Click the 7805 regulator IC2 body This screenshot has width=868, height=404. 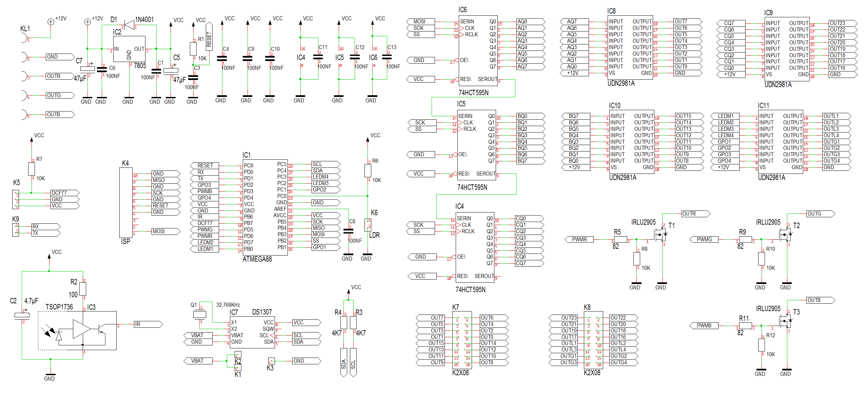pyautogui.click(x=129, y=49)
